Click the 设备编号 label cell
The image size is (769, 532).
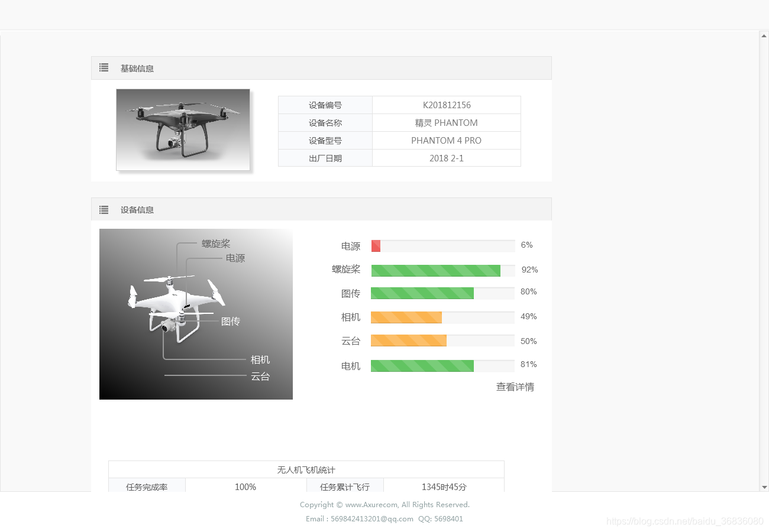[x=325, y=105]
